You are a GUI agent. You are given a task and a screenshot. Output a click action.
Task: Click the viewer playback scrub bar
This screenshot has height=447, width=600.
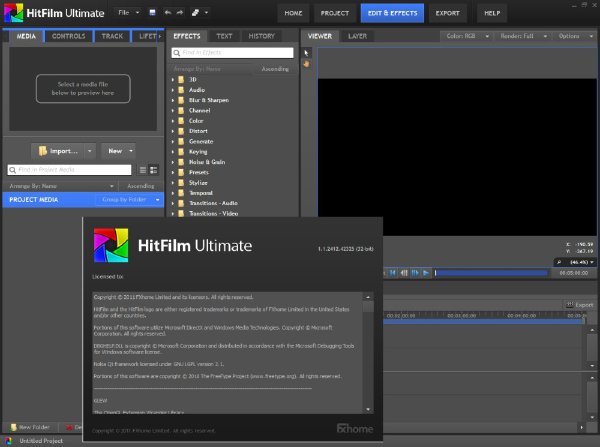point(491,273)
